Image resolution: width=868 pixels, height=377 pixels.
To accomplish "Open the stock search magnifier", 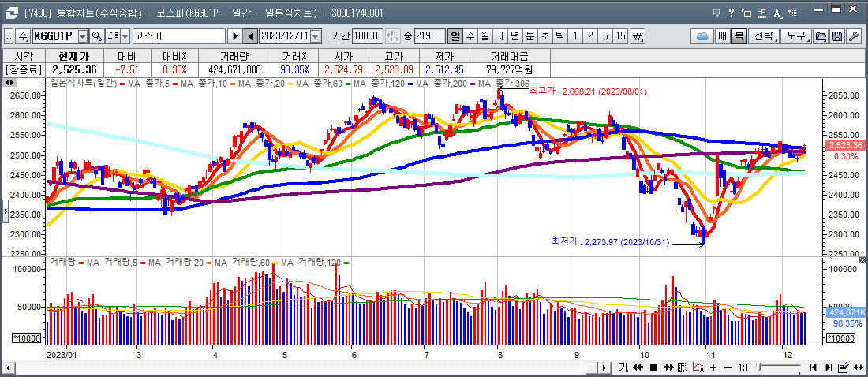I will click(97, 36).
